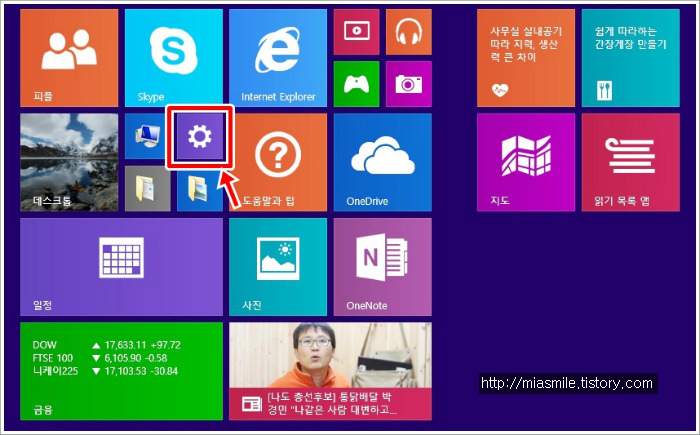Open the Maps (지도) tile
700x435 pixels.
pyautogui.click(x=525, y=162)
